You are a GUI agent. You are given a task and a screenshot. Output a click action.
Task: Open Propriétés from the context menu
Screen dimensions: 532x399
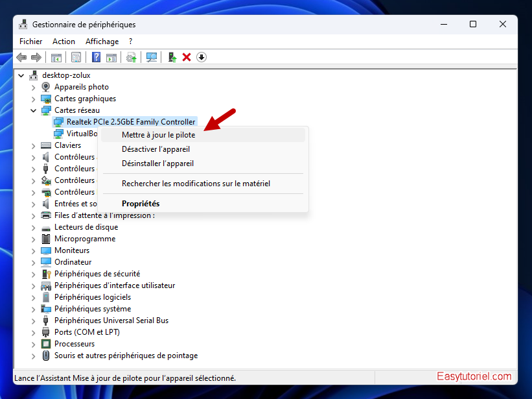tap(203, 204)
